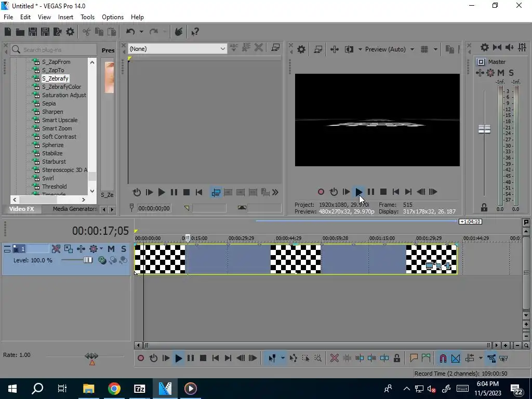532x399 pixels.
Task: Click Downmix Output icon in Master panel
Action: (497, 47)
